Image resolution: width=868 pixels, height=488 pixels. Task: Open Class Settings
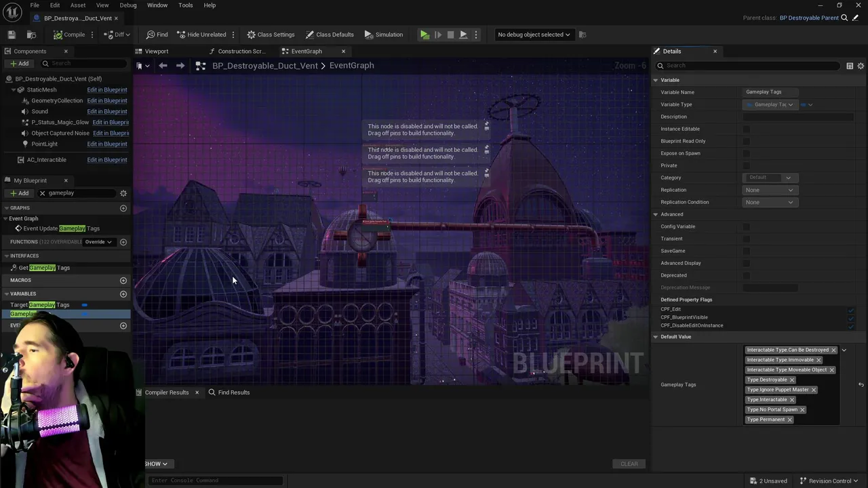pyautogui.click(x=271, y=35)
